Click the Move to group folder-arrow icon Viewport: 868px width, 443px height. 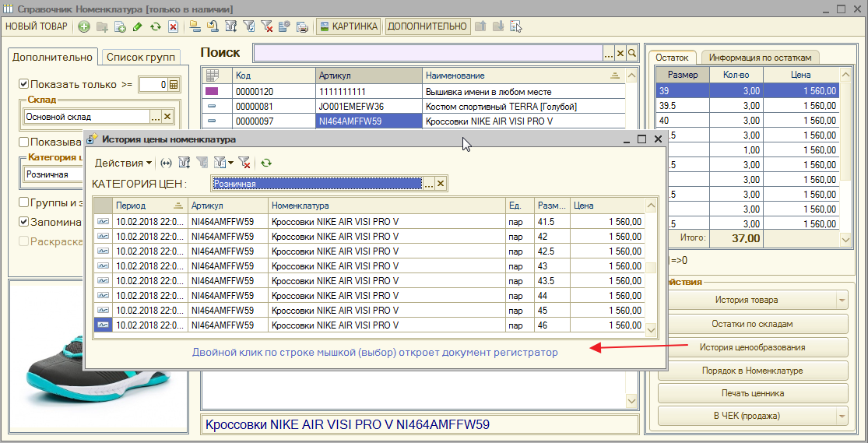212,26
